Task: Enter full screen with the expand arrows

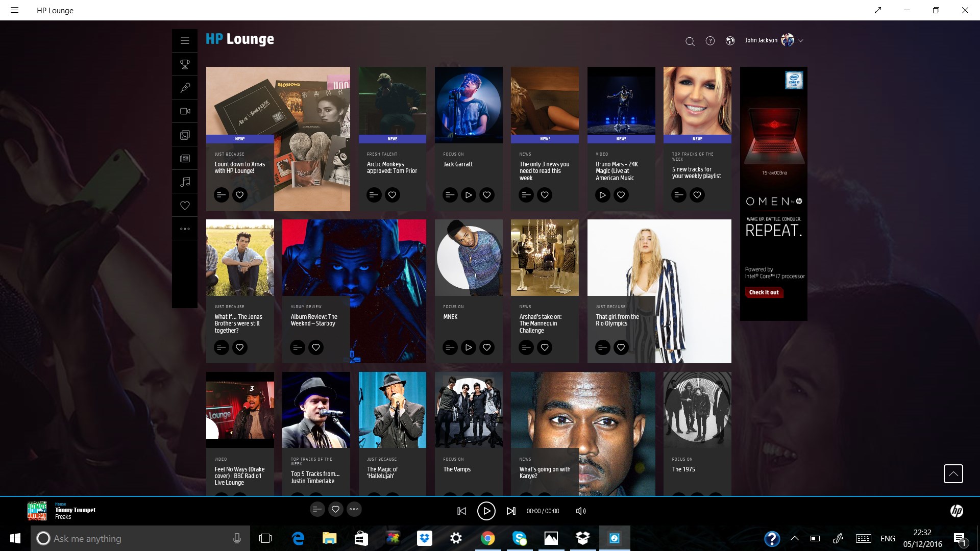Action: click(878, 10)
